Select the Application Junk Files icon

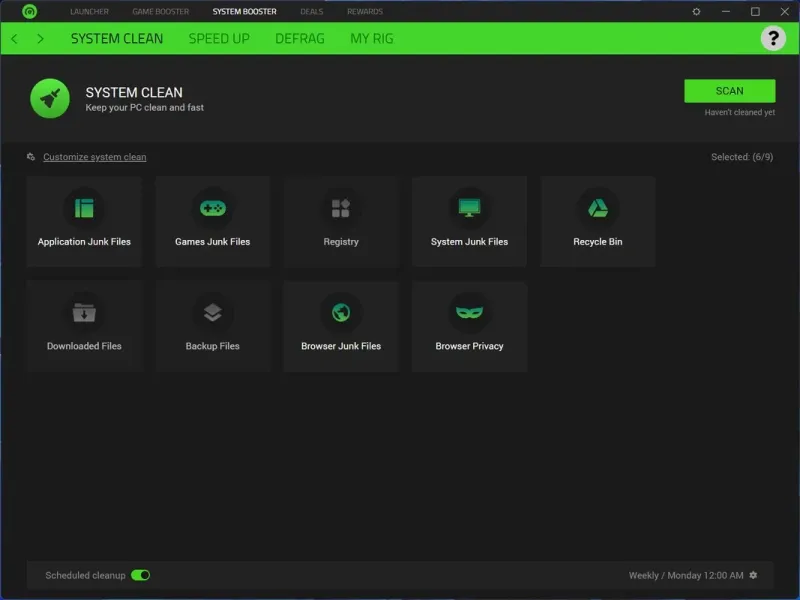(84, 208)
